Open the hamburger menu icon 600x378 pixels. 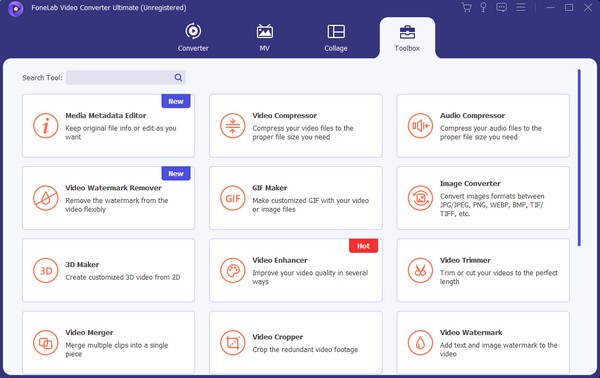520,7
